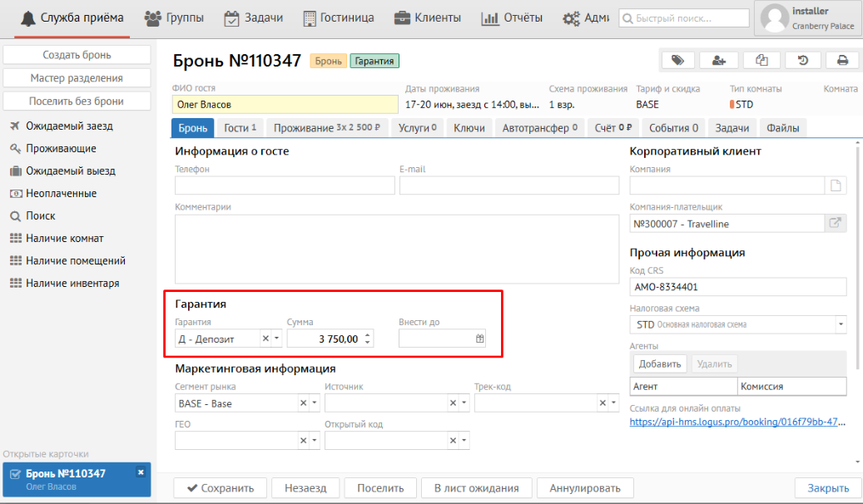
Task: Increase the Сумма value using the up arrow
Action: click(369, 334)
